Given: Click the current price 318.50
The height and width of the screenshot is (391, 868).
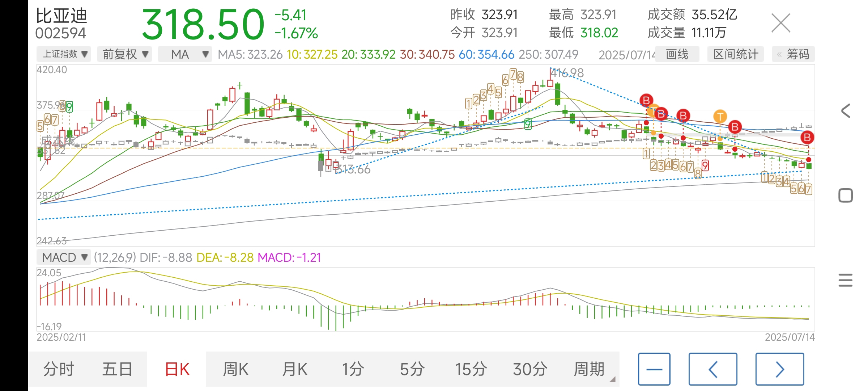Looking at the screenshot, I should coord(203,25).
